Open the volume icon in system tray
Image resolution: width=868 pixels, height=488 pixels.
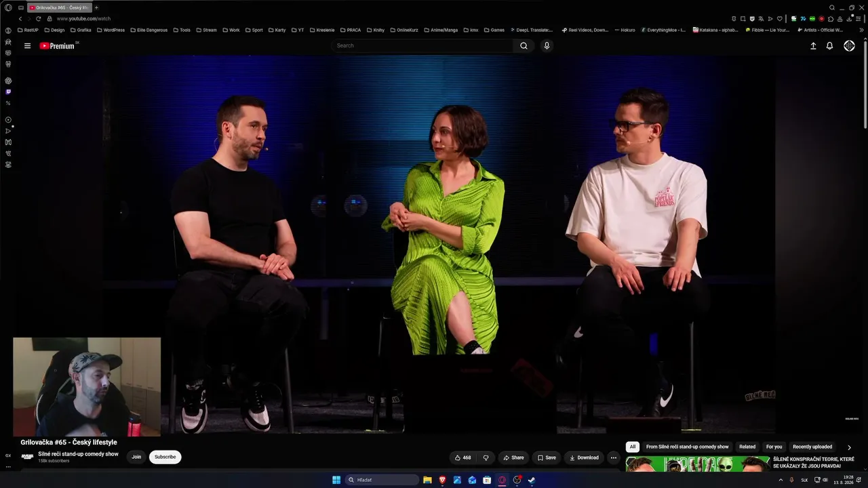tap(825, 480)
